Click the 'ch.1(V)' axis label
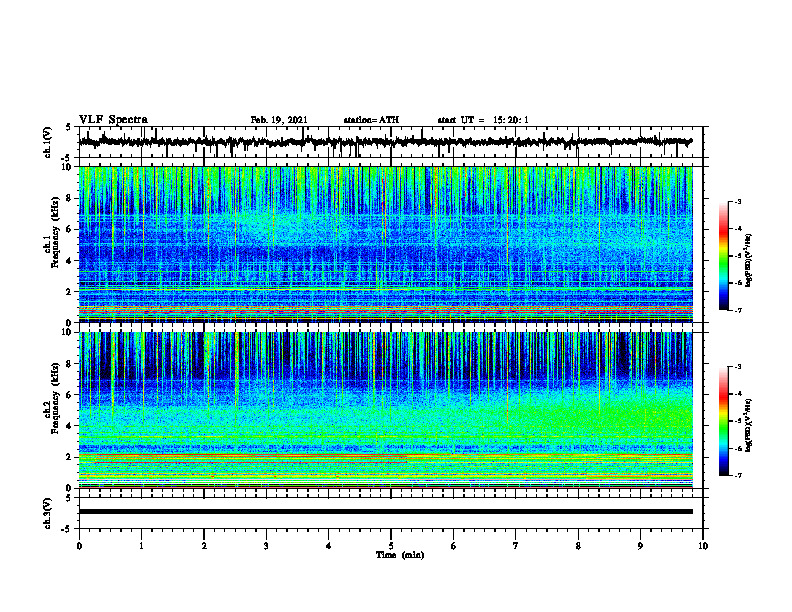 click(x=47, y=142)
